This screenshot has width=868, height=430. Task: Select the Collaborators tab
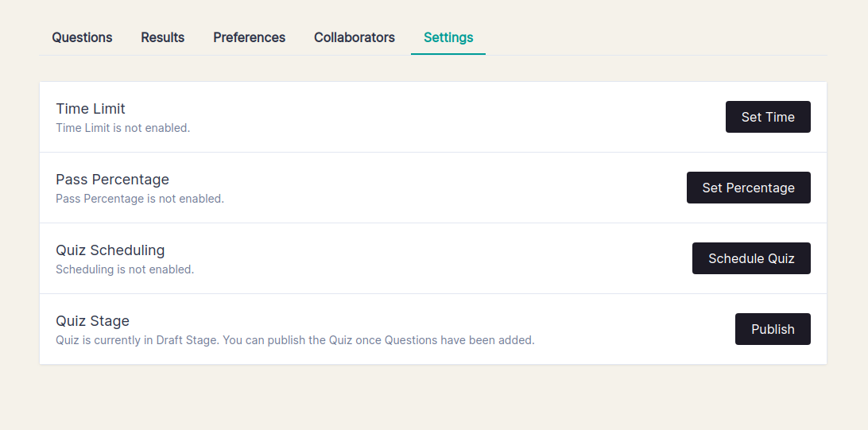click(354, 37)
